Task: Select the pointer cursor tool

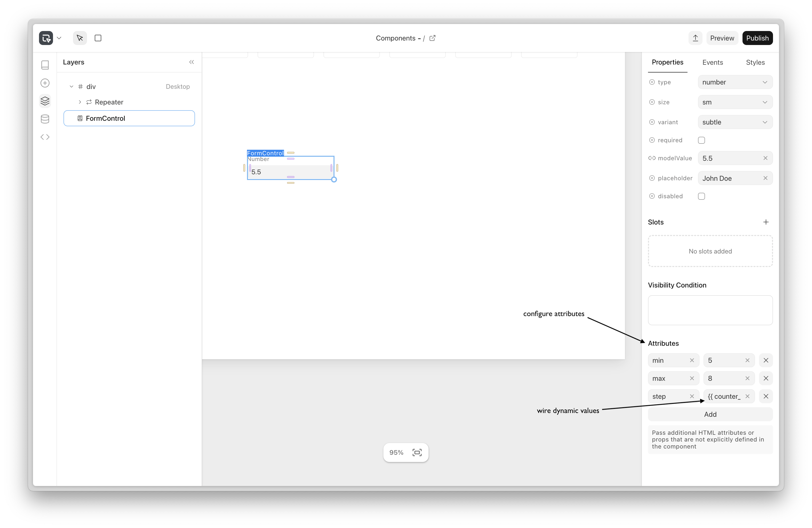Action: point(80,38)
